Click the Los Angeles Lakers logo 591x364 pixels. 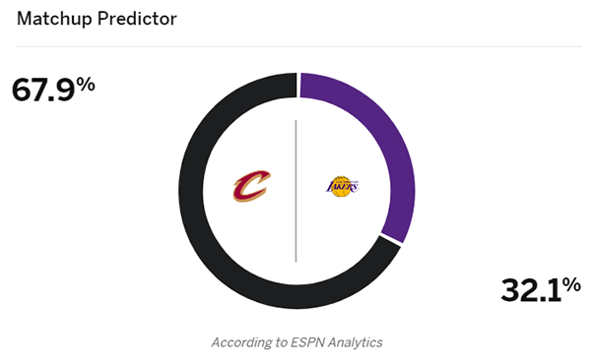coord(342,186)
